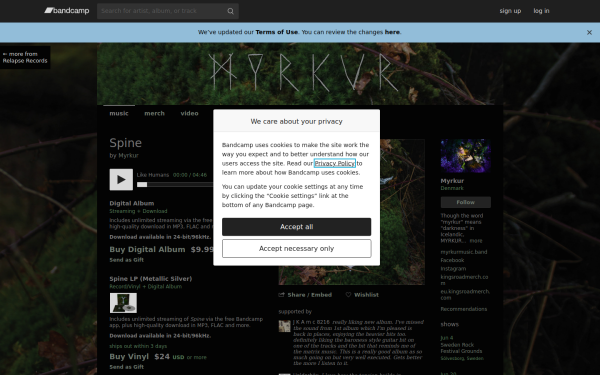Open Myrkur artist link under Spine title

128,155
